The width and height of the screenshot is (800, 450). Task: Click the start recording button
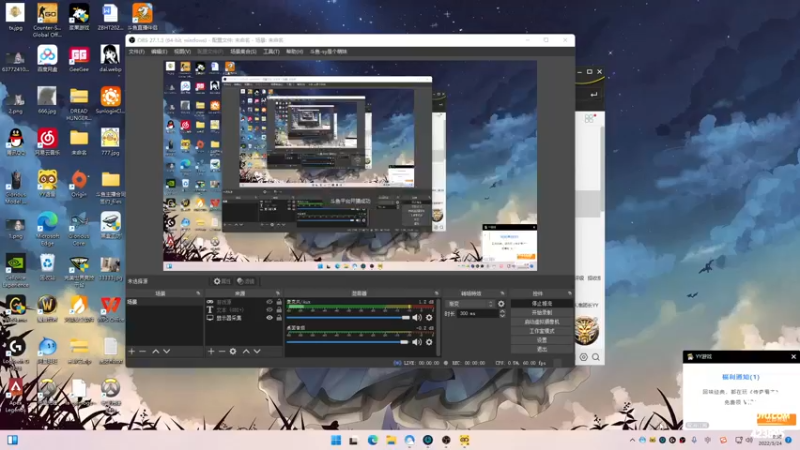542,313
